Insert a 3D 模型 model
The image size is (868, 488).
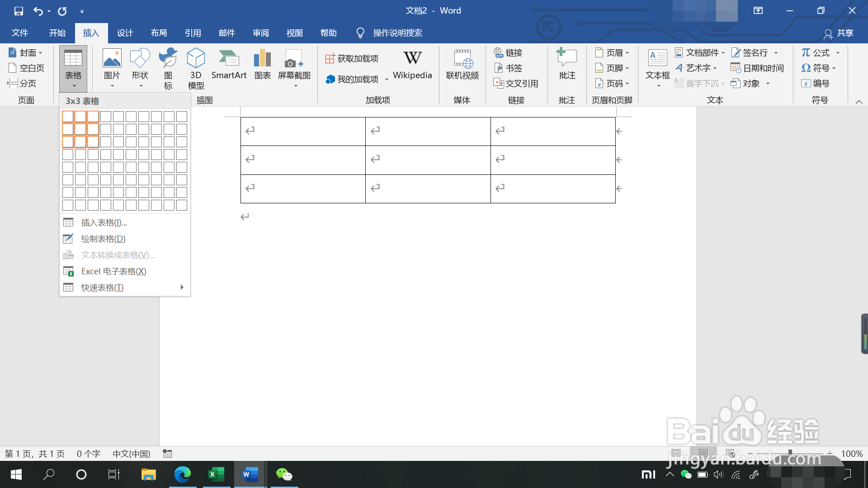tap(196, 68)
